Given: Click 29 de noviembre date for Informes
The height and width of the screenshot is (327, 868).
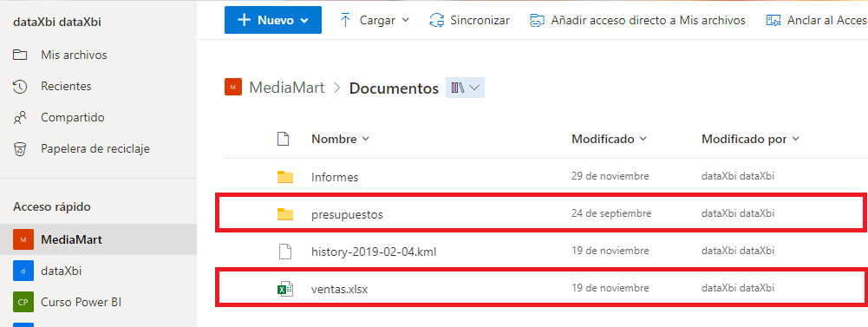Looking at the screenshot, I should coord(610,176).
